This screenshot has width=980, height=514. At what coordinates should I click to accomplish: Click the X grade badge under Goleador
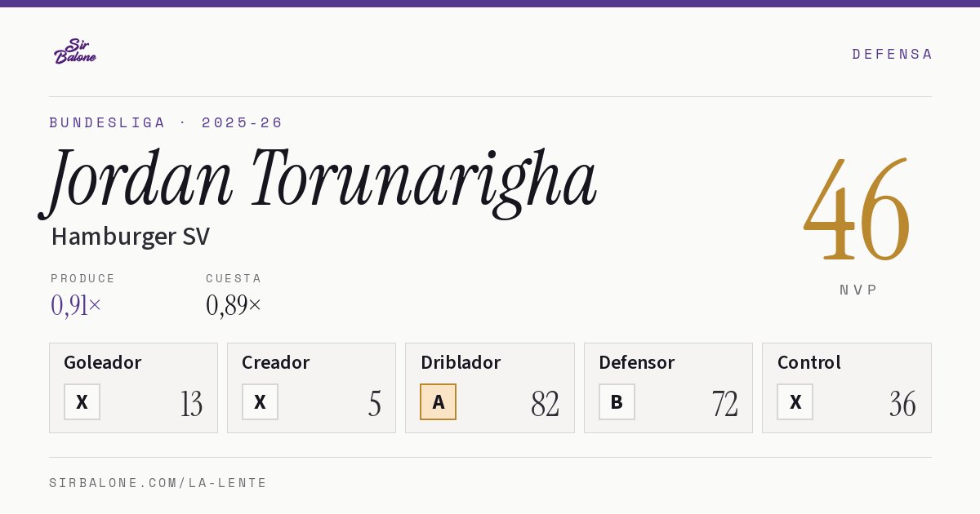coord(82,402)
